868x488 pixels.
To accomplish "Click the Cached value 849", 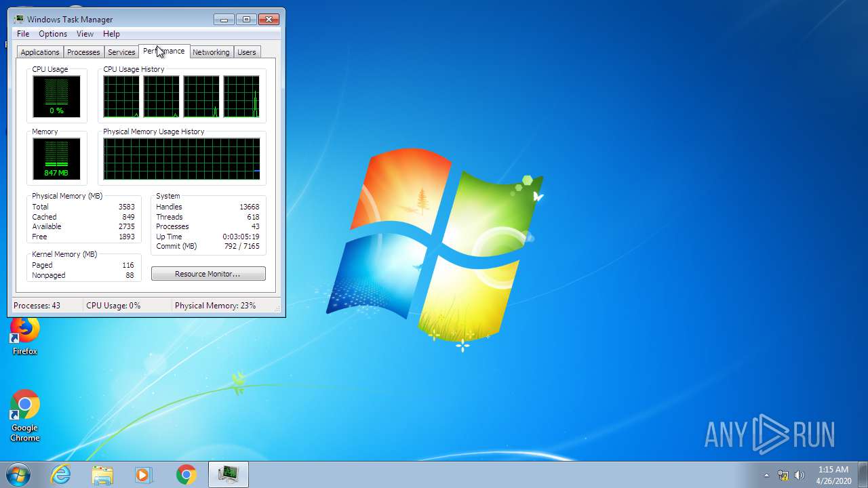I will [128, 217].
